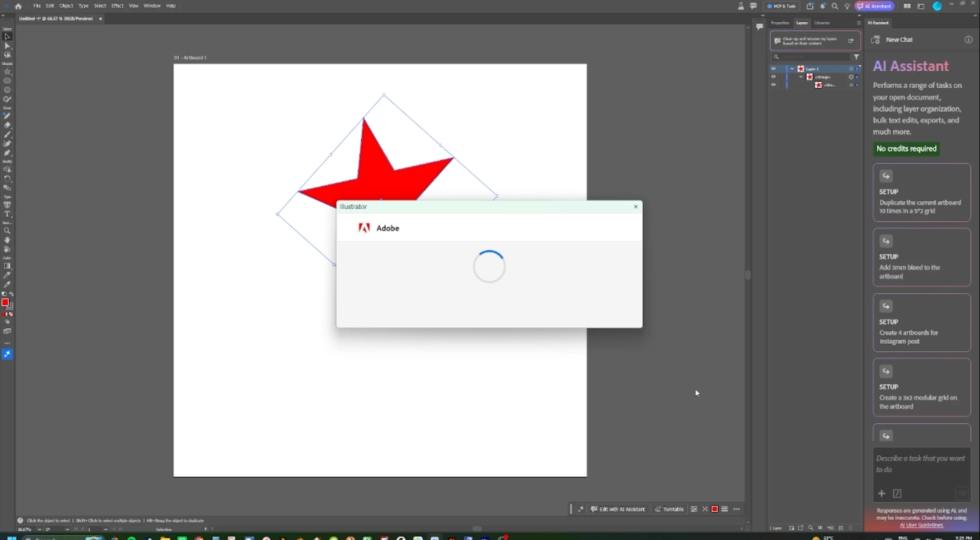Collapse Layer 1 with its chevron
Image resolution: width=980 pixels, height=540 pixels.
click(x=792, y=69)
